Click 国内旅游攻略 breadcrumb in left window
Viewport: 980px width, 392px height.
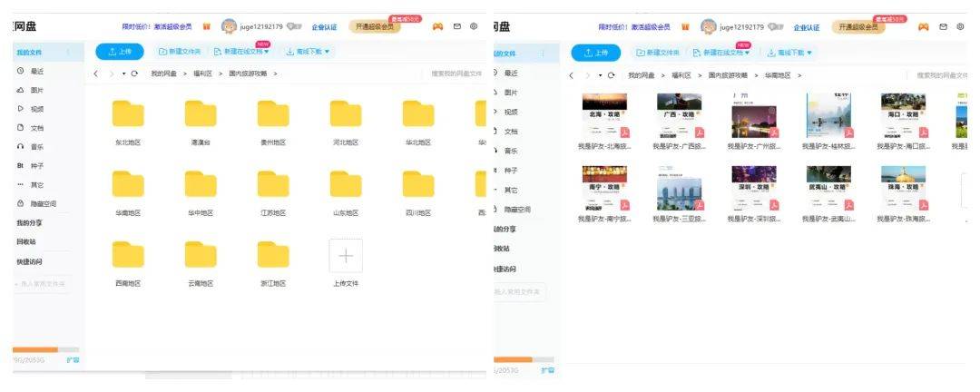click(x=248, y=73)
